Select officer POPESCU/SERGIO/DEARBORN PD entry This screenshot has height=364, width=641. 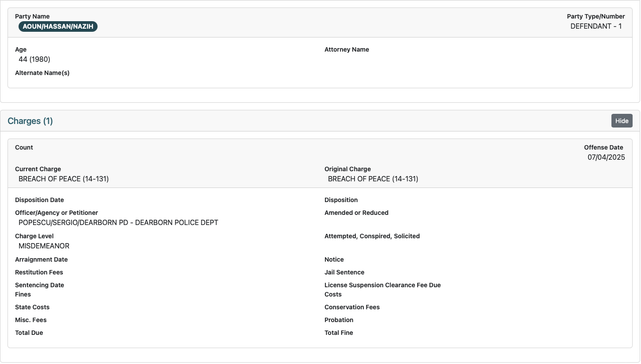(x=118, y=222)
